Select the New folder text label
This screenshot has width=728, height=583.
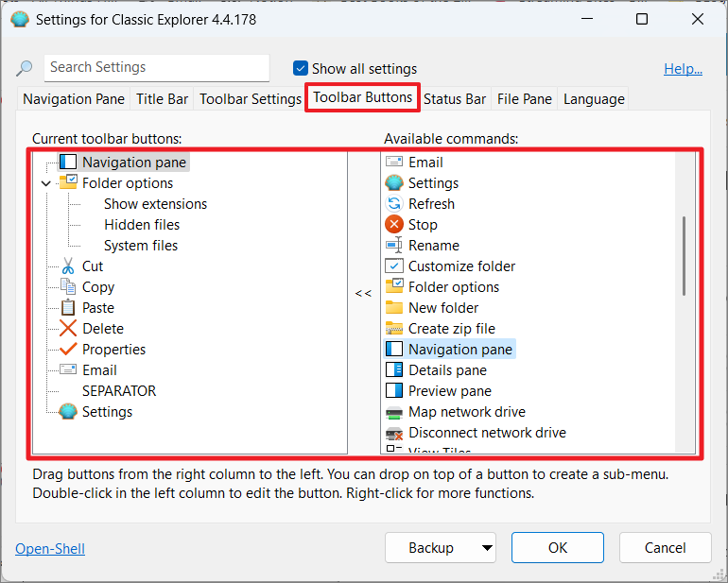tap(443, 308)
